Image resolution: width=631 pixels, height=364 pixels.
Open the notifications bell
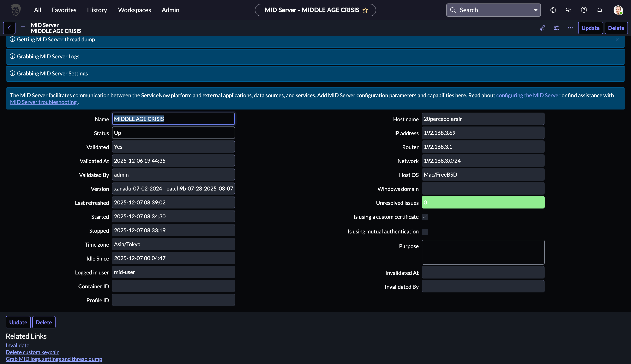coord(599,10)
